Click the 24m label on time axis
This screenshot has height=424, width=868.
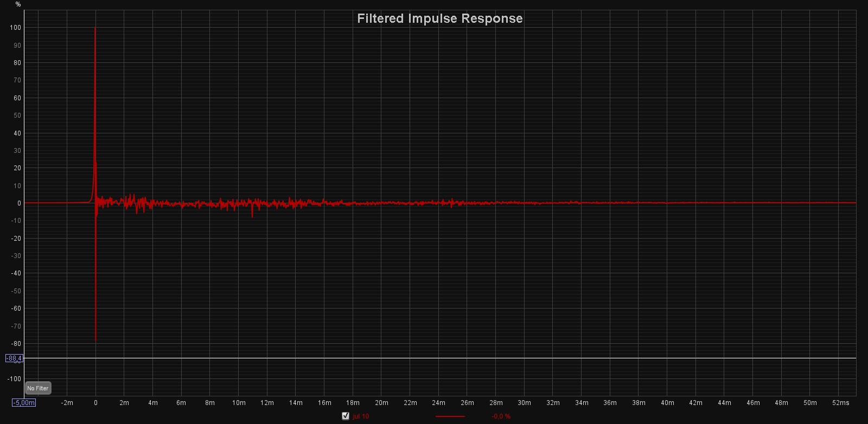click(438, 403)
